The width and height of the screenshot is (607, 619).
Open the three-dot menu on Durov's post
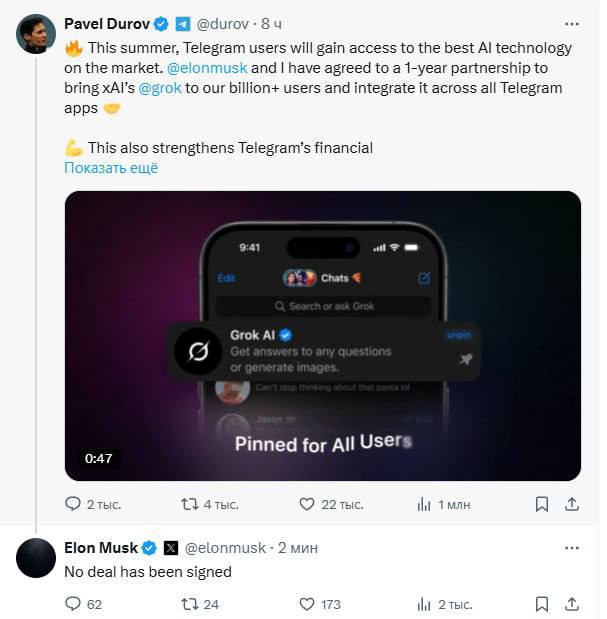(572, 24)
